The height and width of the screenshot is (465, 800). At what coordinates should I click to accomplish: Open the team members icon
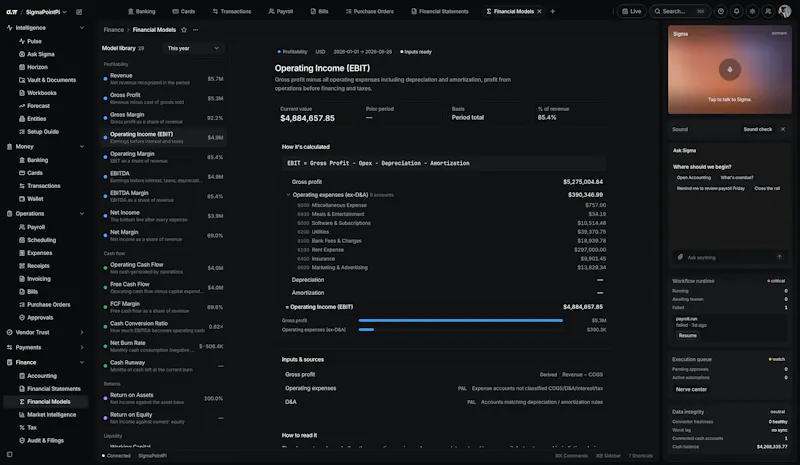(x=768, y=11)
